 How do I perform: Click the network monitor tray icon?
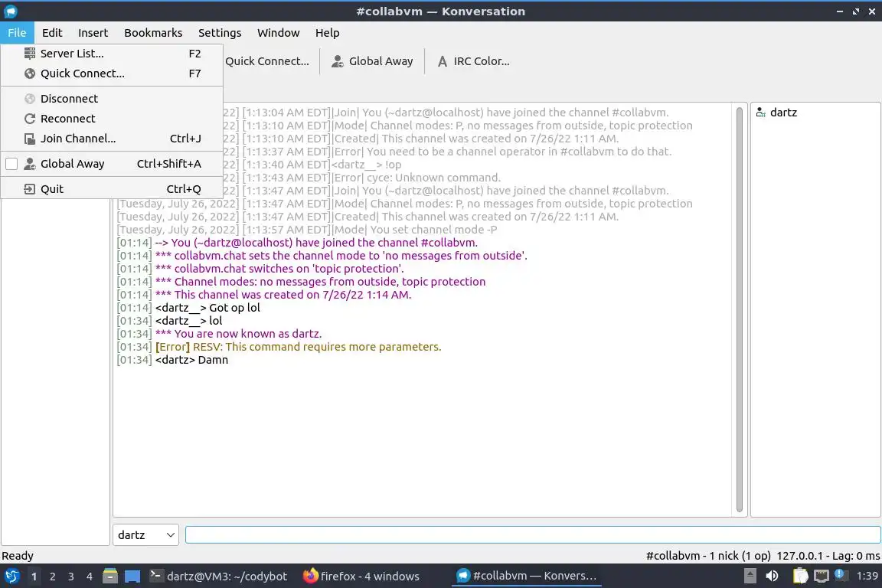tap(822, 577)
